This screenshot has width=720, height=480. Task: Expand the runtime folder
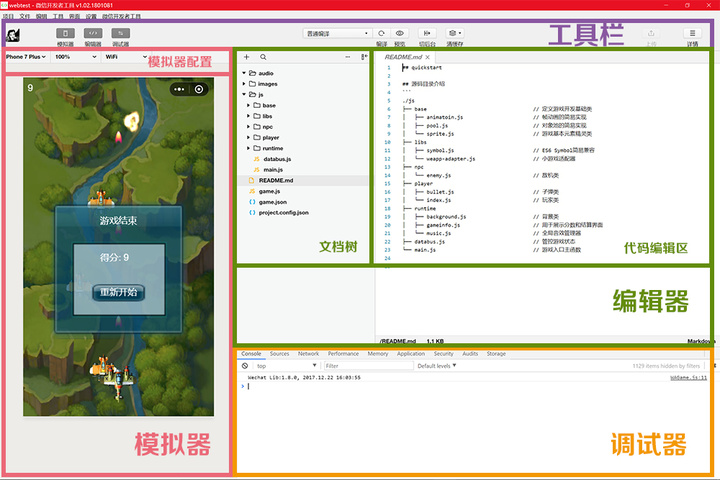pyautogui.click(x=248, y=148)
